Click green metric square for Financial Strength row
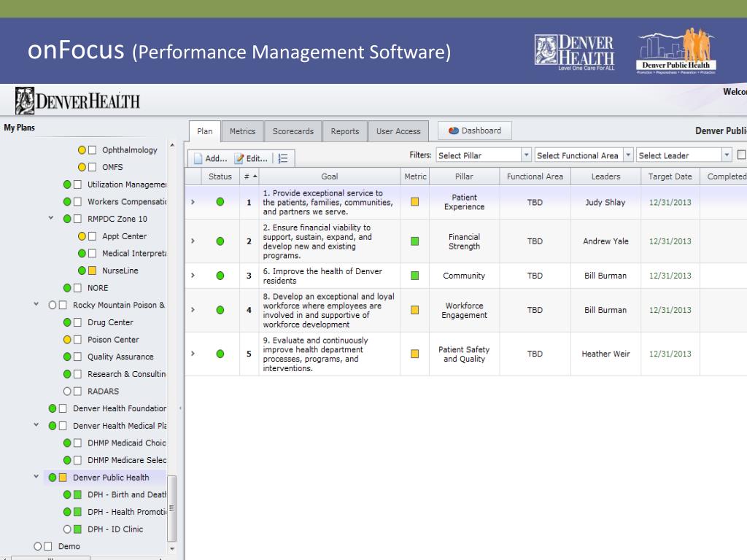 coord(415,241)
